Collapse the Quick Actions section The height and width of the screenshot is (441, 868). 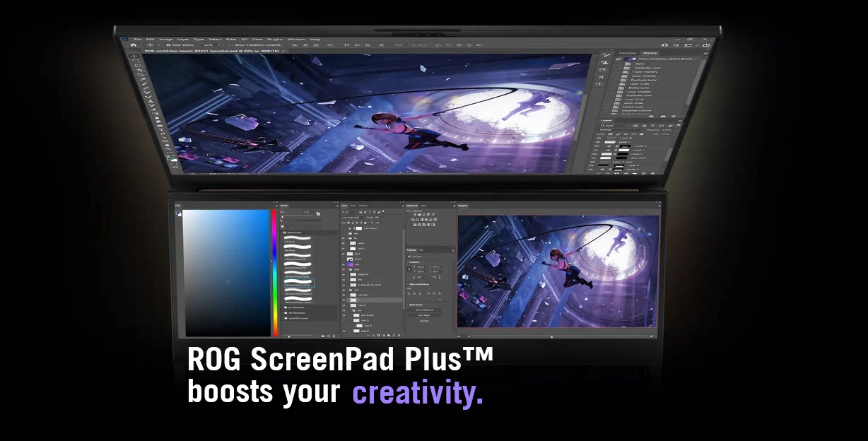pos(408,305)
